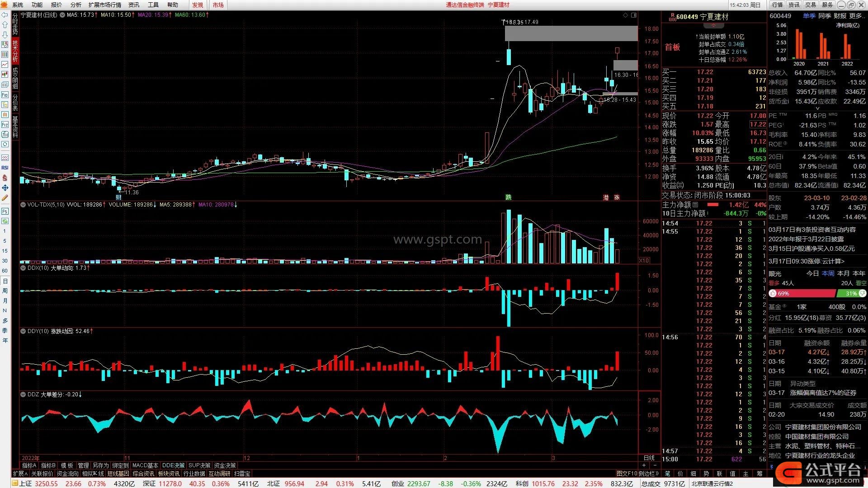Open the 系统 menu
Screen dimensions: 868x488
tap(18, 5)
